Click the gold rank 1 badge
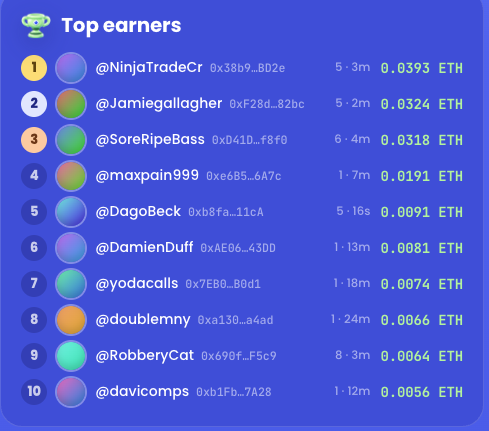The width and height of the screenshot is (489, 431). point(34,68)
